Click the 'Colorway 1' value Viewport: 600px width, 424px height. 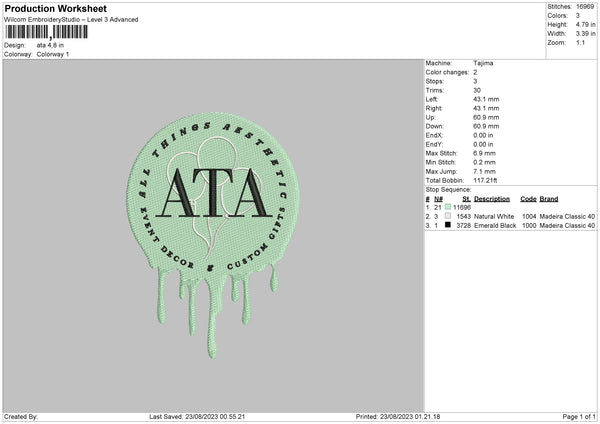point(53,54)
